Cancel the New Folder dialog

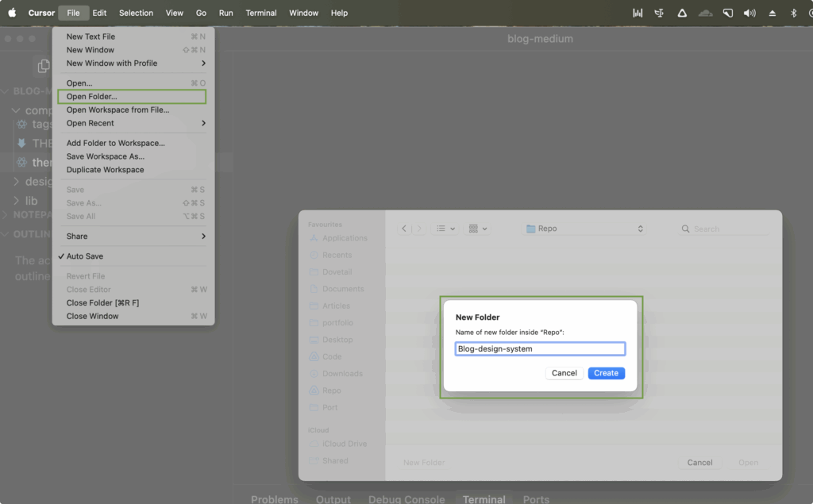point(564,373)
